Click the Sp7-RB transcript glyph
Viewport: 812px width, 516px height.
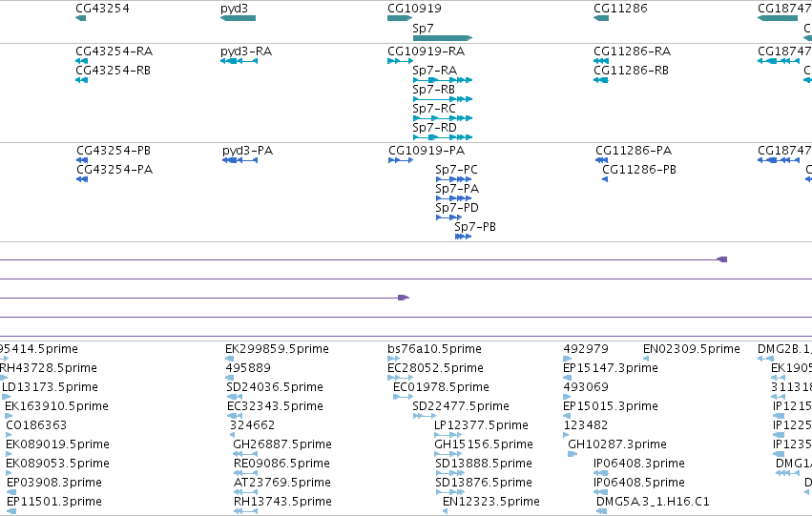point(442,99)
